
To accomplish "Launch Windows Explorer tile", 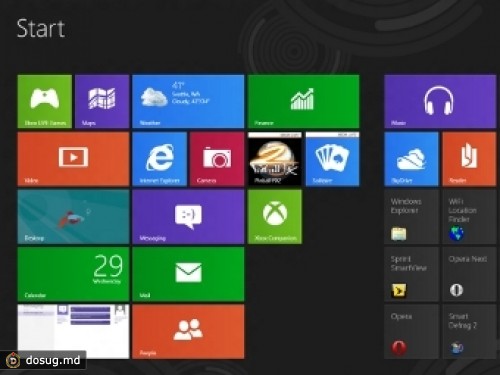I will (411, 217).
